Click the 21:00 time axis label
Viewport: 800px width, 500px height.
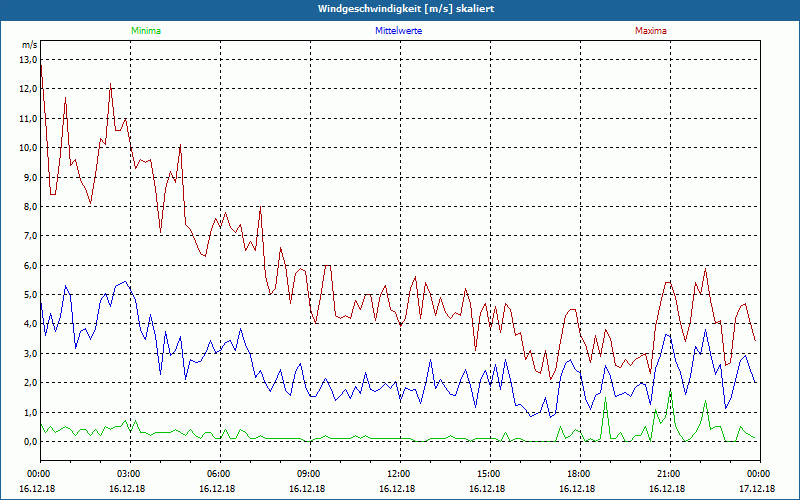point(670,474)
